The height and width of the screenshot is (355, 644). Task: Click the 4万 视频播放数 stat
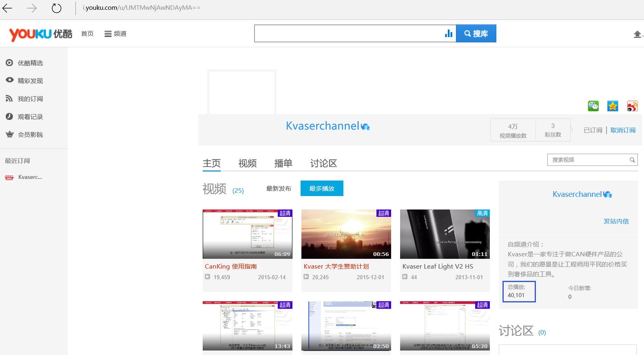513,130
